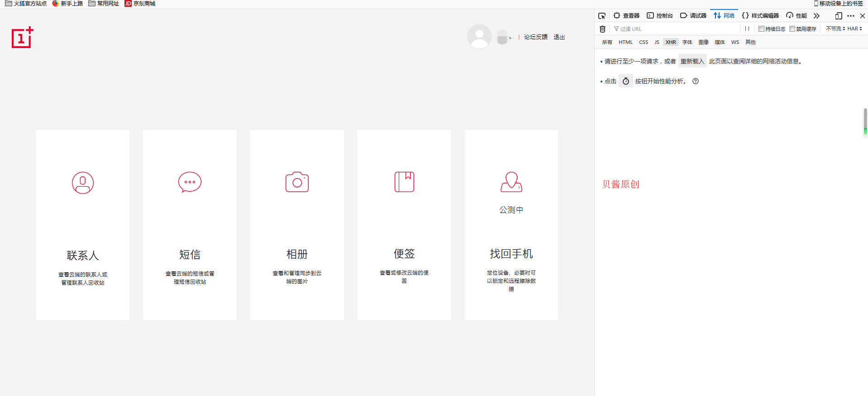Pause network recording
The height and width of the screenshot is (396, 868).
point(747,29)
